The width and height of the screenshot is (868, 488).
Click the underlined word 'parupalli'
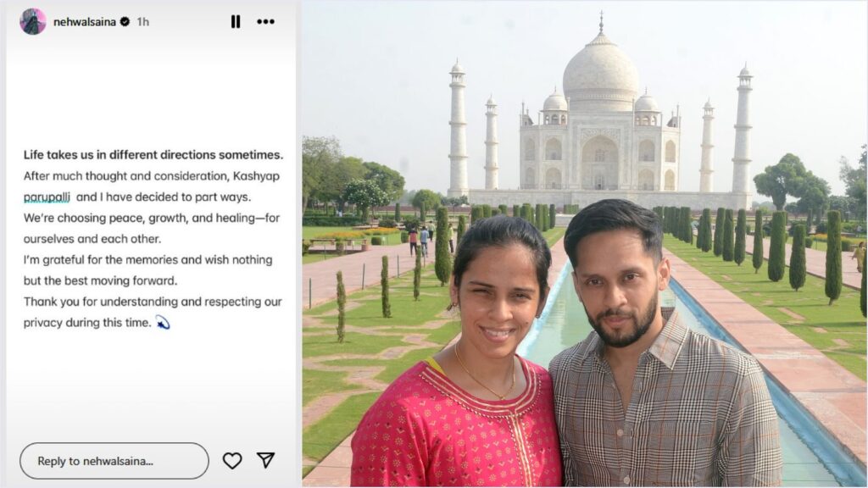point(47,197)
